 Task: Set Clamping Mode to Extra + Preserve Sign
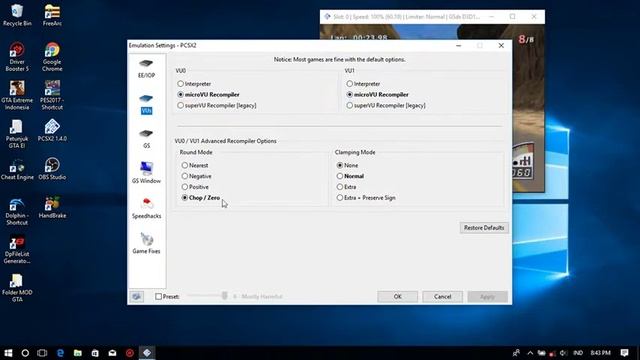tap(366, 198)
